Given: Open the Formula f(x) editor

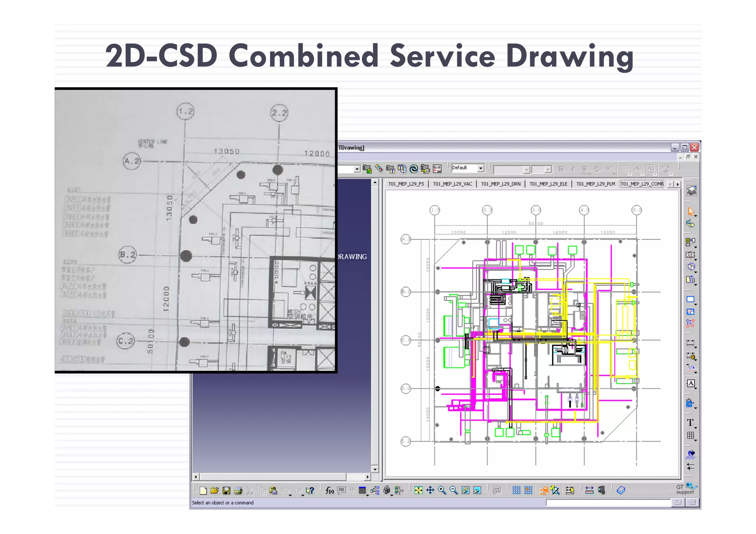Looking at the screenshot, I should tap(330, 490).
